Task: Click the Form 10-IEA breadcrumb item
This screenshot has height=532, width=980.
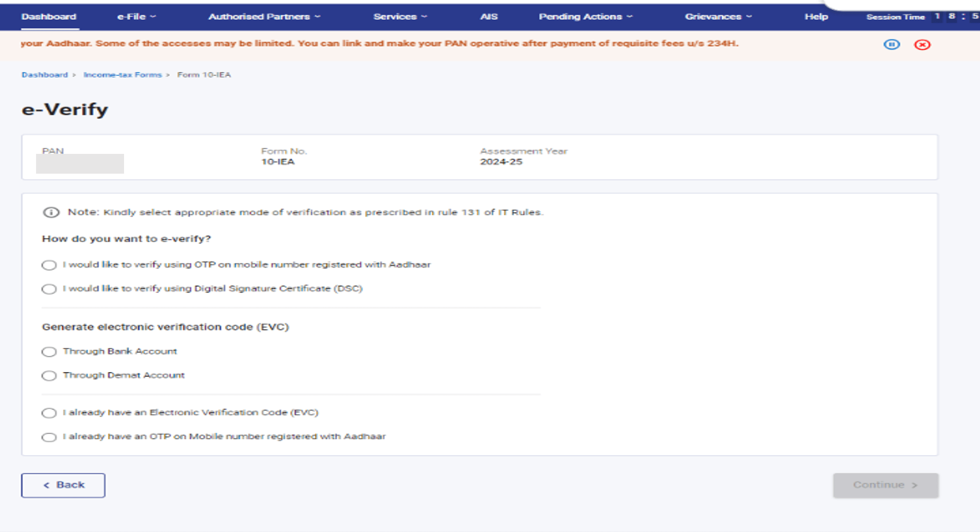Action: pyautogui.click(x=204, y=75)
